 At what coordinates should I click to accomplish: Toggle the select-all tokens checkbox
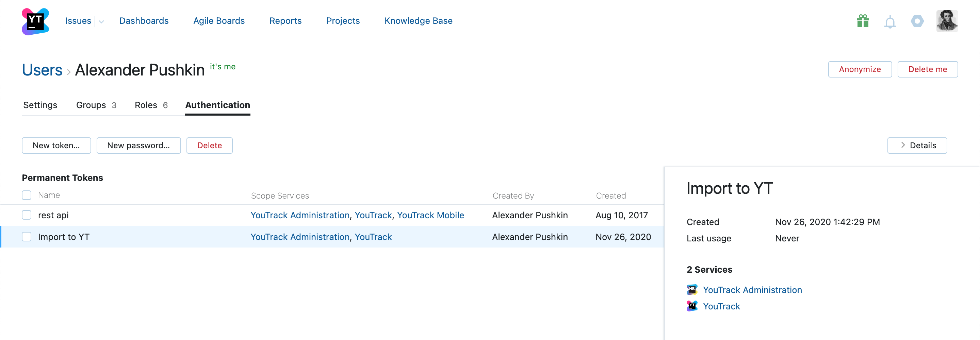pyautogui.click(x=27, y=195)
